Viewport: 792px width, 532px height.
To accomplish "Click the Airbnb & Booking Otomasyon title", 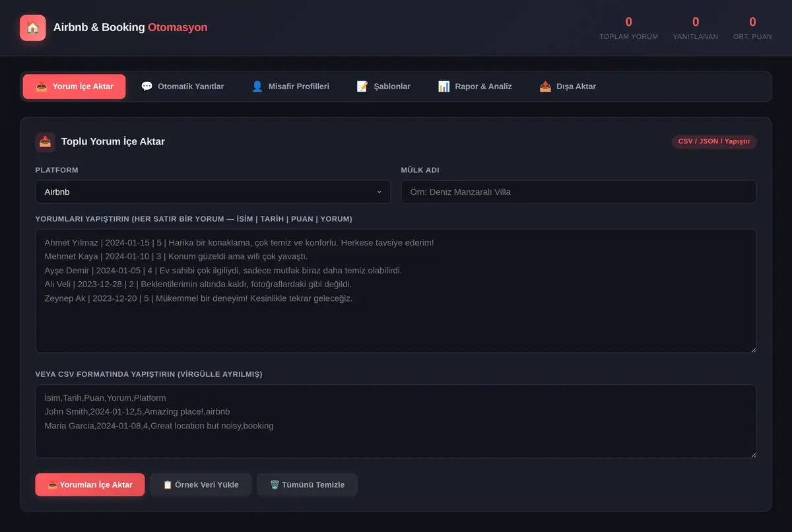I will coord(131,28).
